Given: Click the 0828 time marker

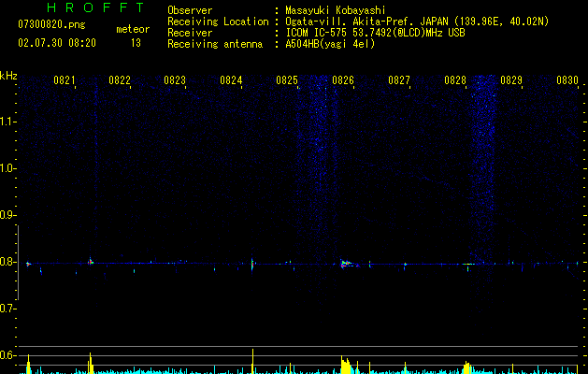Looking at the screenshot, I should click(455, 80).
